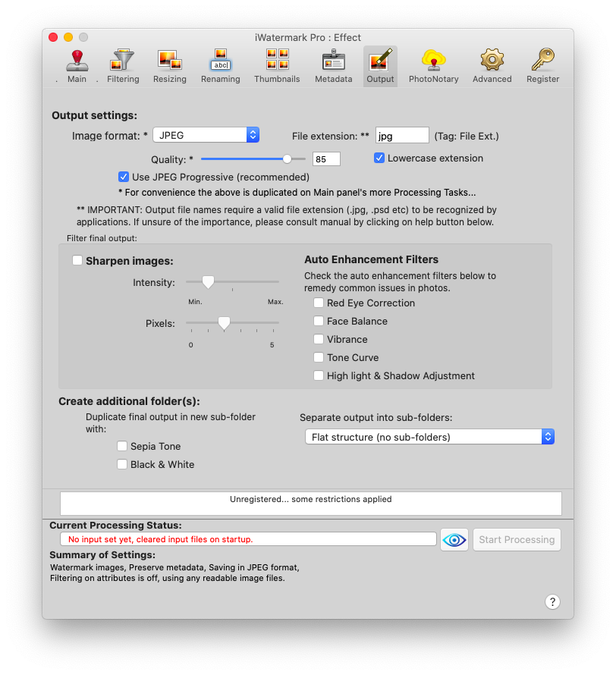Click the eye preview icon button
This screenshot has width=616, height=675.
coord(454,539)
